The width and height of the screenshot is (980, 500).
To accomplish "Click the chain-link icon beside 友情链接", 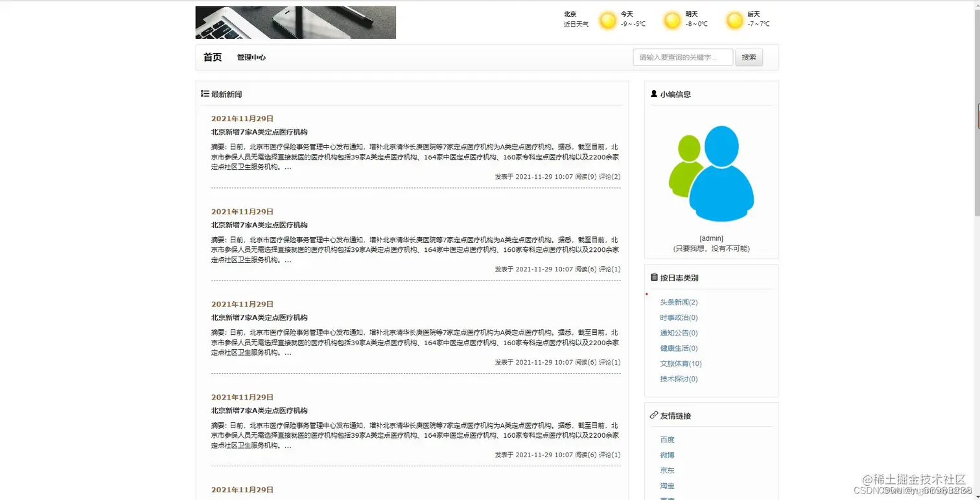I will tap(654, 415).
